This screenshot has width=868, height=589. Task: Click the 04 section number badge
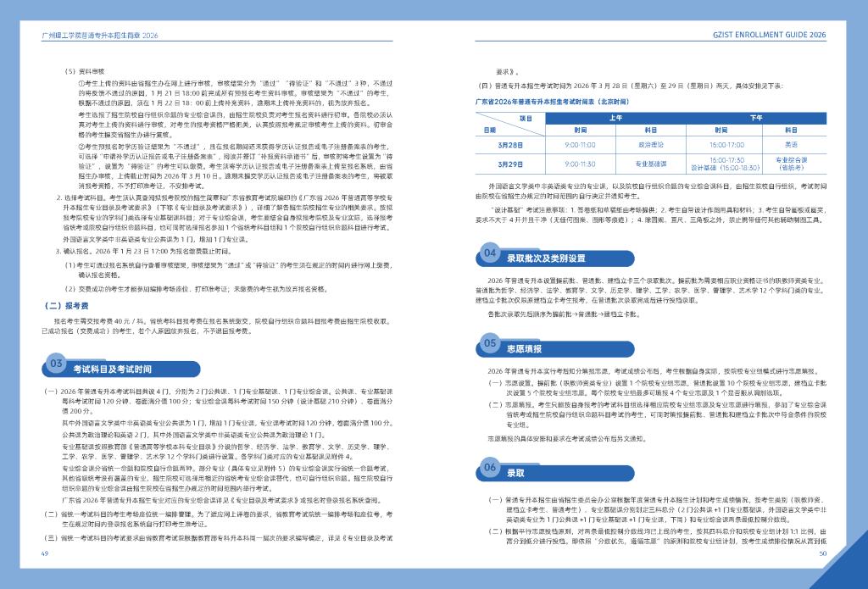pyautogui.click(x=490, y=253)
